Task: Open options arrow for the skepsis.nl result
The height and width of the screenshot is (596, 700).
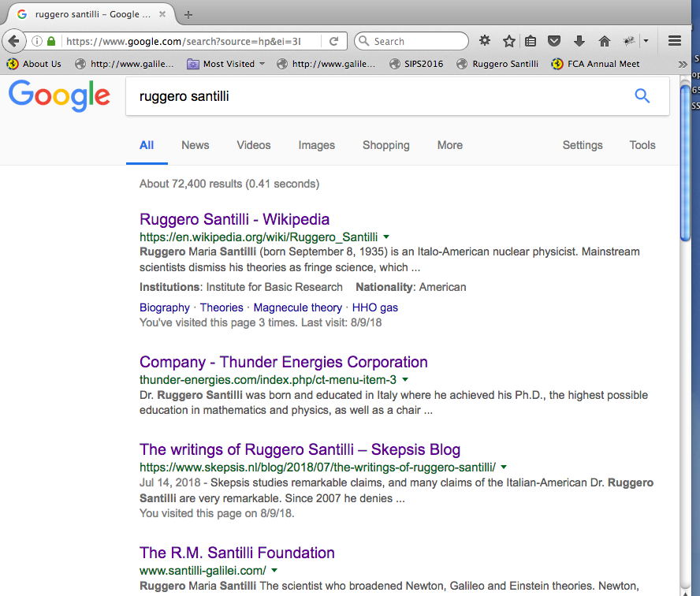Action: pos(504,467)
